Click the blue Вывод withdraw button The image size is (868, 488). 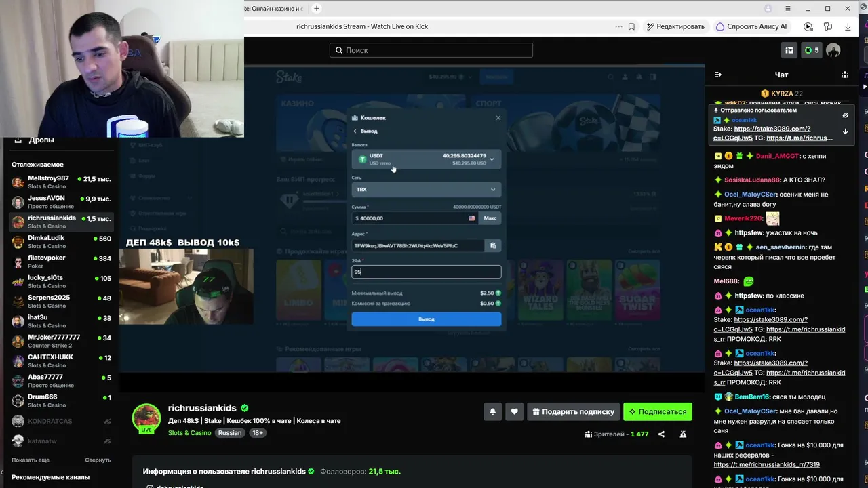427,319
